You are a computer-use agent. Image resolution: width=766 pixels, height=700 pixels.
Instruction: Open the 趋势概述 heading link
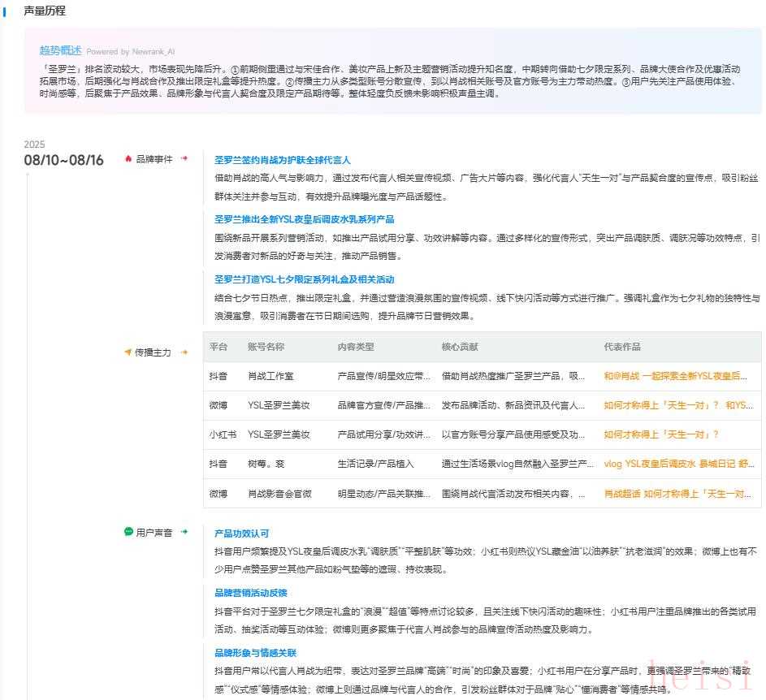point(61,50)
